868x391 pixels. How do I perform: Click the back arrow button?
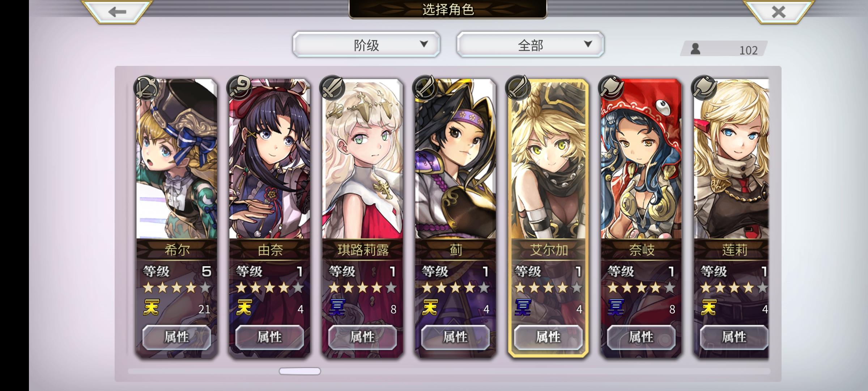(x=116, y=12)
